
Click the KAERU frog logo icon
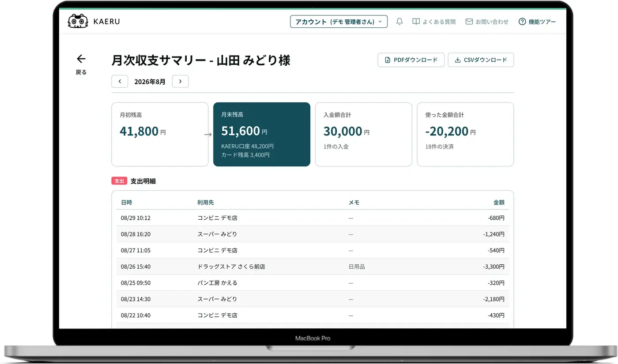(x=78, y=21)
